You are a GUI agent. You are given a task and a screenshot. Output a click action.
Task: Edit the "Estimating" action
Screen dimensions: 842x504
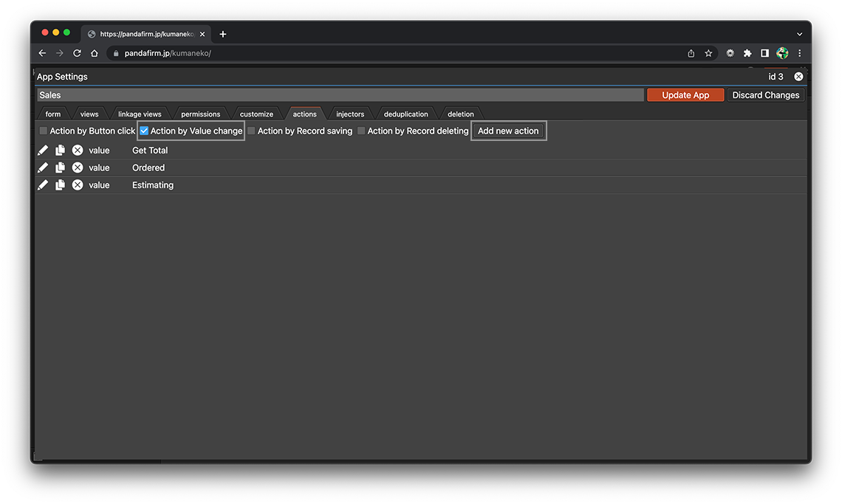[42, 184]
